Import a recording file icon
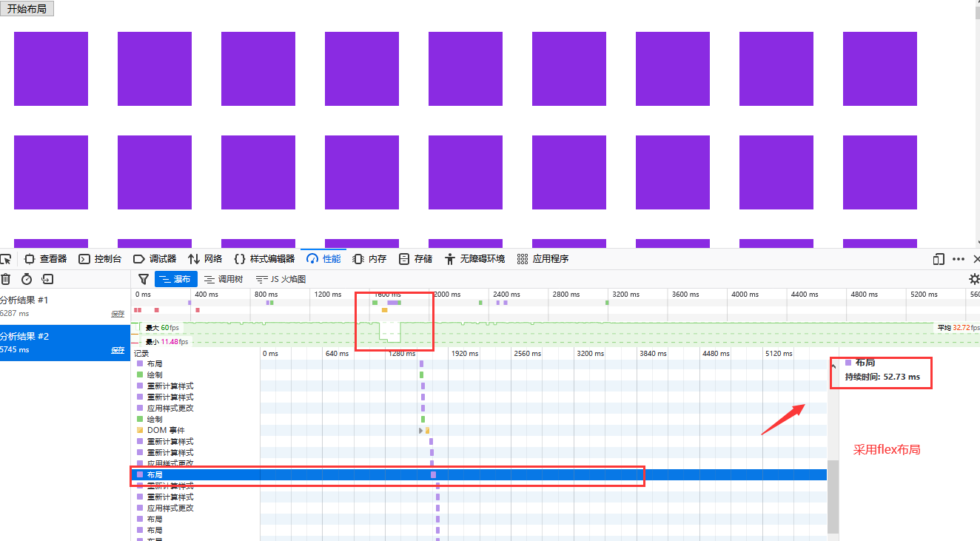980x541 pixels. 47,279
